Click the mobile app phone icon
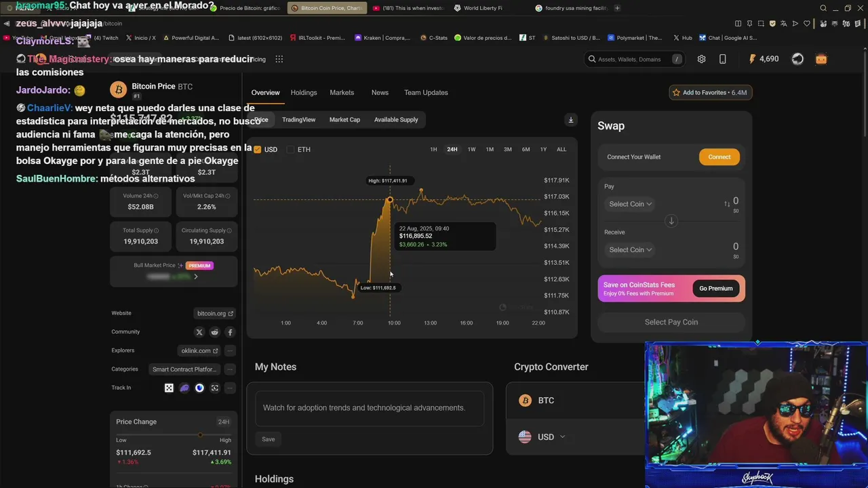This screenshot has width=868, height=488. (x=722, y=59)
